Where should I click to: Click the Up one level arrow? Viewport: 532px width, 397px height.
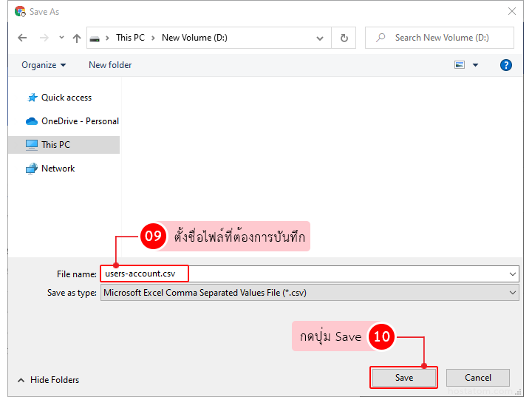click(77, 38)
